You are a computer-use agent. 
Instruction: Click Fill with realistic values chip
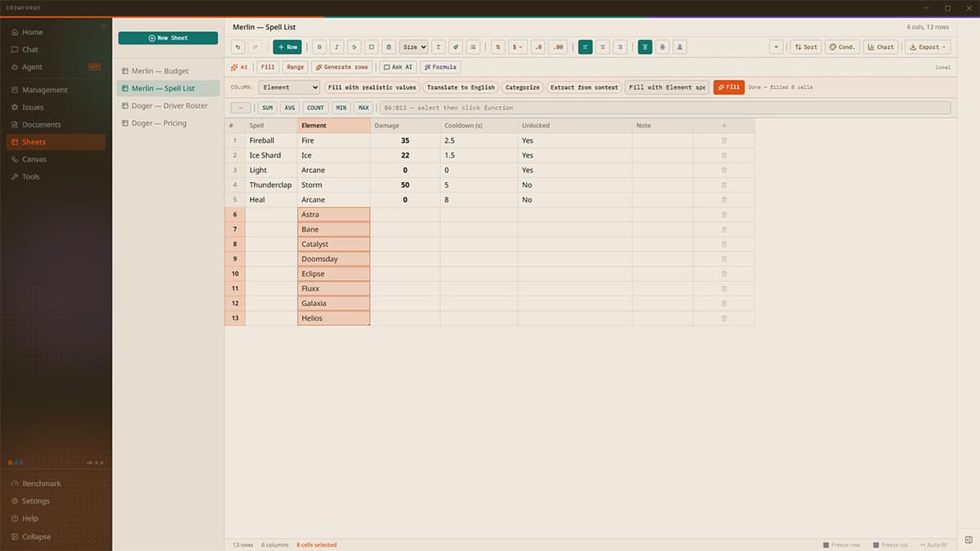tap(372, 87)
